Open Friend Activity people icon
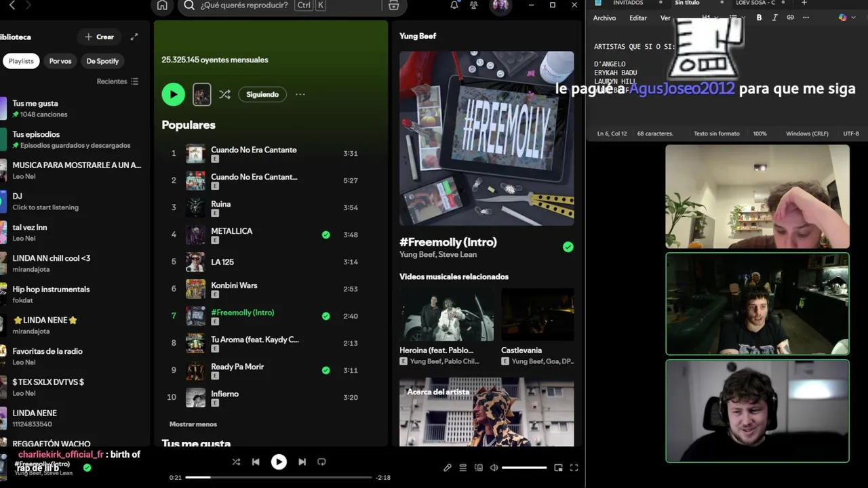This screenshot has height=488, width=868. 473,5
